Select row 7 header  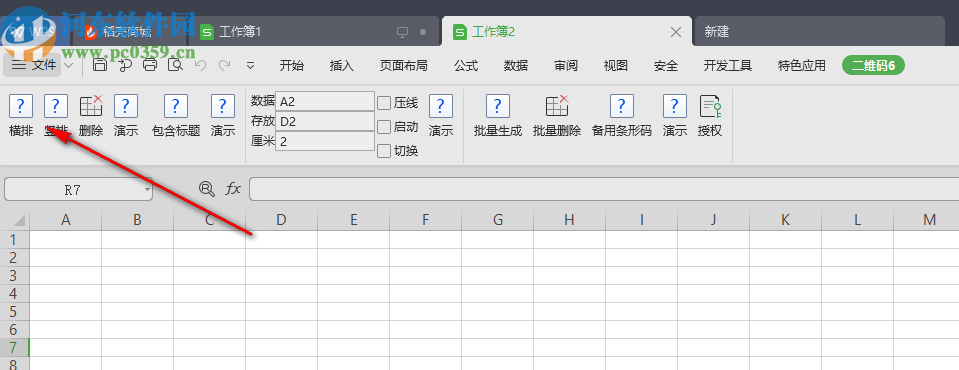(15, 347)
